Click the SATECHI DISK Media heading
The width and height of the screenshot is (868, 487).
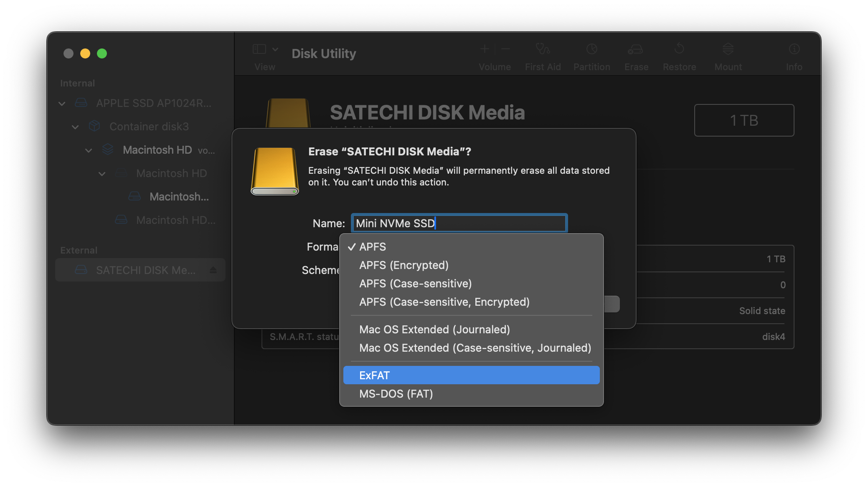coord(427,112)
